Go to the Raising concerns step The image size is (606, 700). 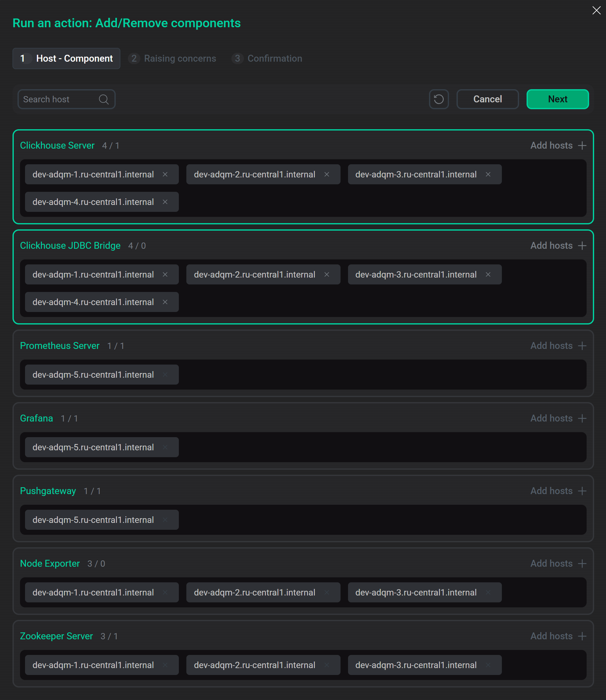173,59
